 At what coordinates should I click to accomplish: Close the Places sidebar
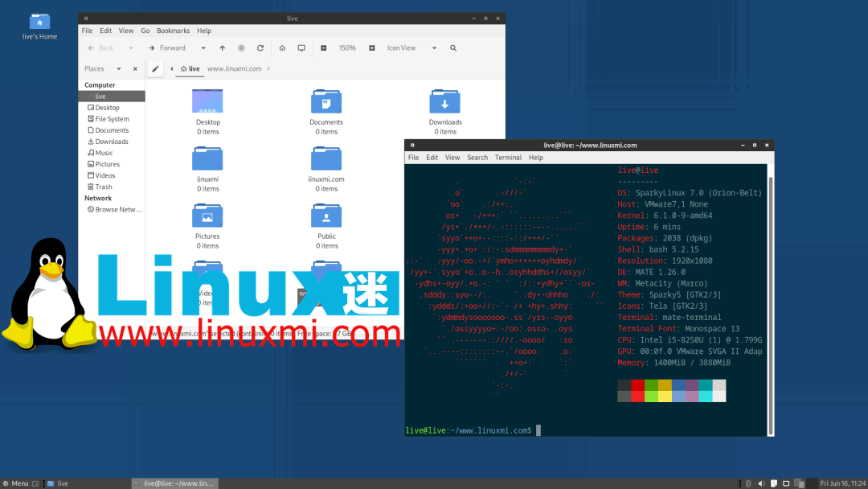[135, 68]
